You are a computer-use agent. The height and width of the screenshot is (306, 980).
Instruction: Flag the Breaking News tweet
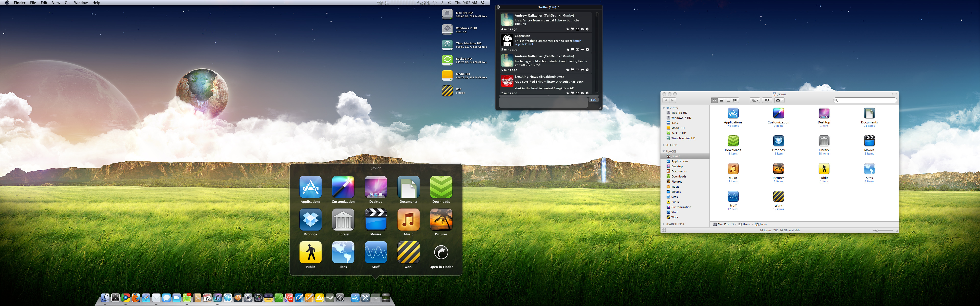tap(572, 93)
